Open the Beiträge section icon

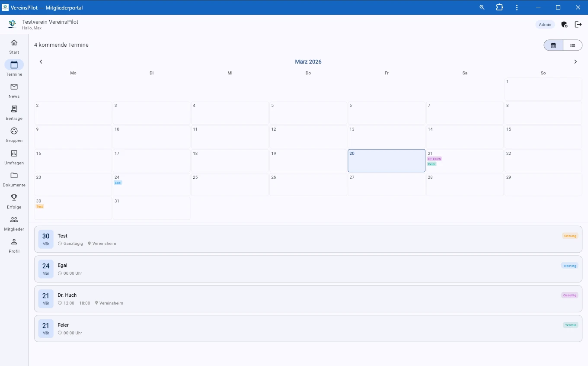click(x=14, y=109)
